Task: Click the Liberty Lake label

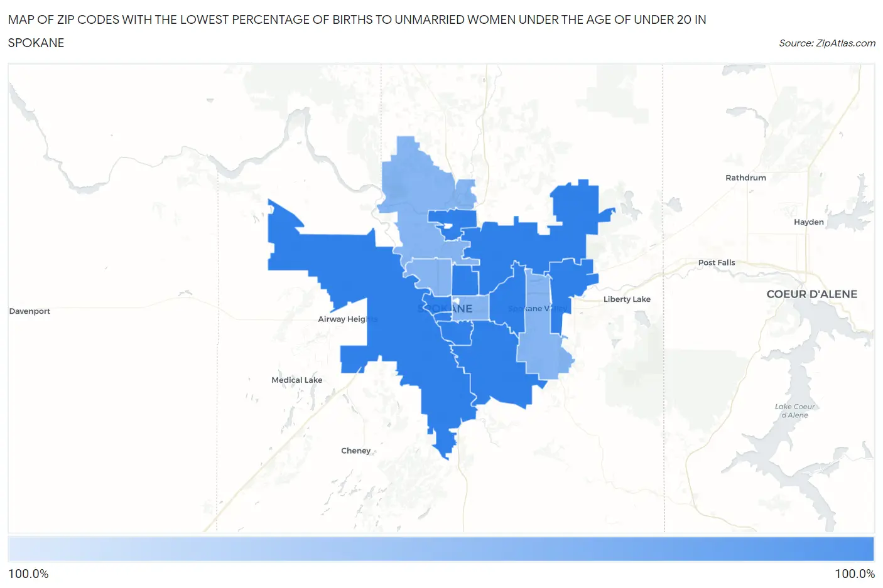Action: [x=627, y=299]
